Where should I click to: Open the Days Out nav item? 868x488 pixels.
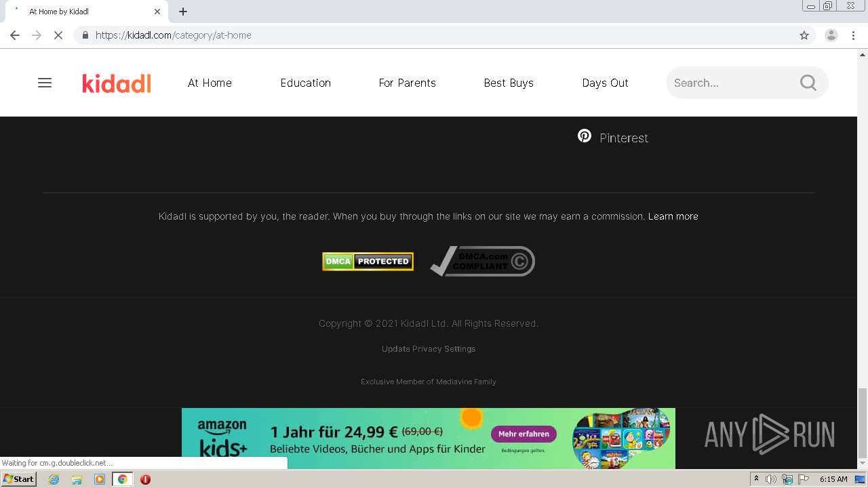pyautogui.click(x=605, y=83)
